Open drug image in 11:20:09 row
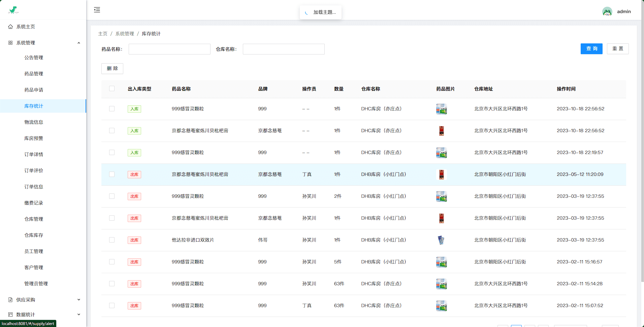The height and width of the screenshot is (327, 644). click(x=442, y=175)
